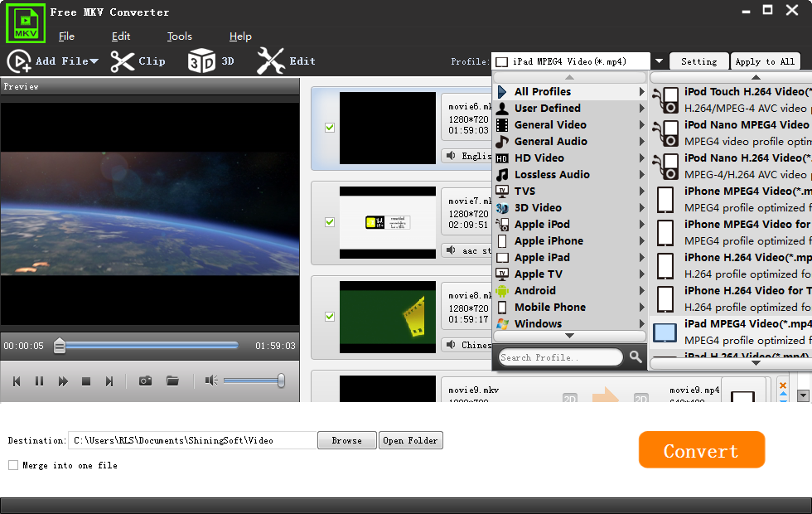Uncheck the movie7 file checkbox
This screenshot has height=514, width=812.
pyautogui.click(x=330, y=222)
